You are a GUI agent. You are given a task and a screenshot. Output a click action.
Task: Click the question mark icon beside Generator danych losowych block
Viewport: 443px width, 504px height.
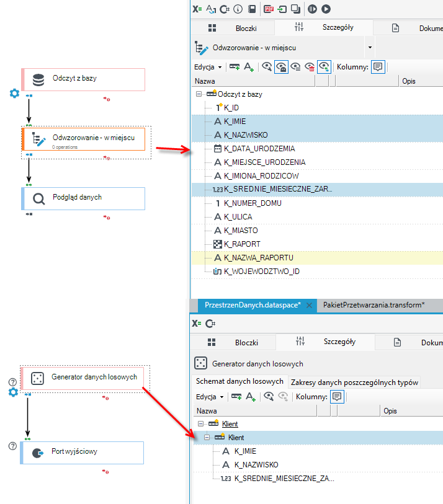point(12,382)
